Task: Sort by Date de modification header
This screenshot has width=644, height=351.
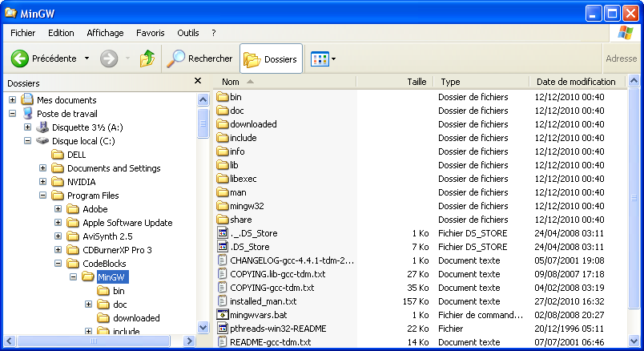Action: [x=578, y=82]
